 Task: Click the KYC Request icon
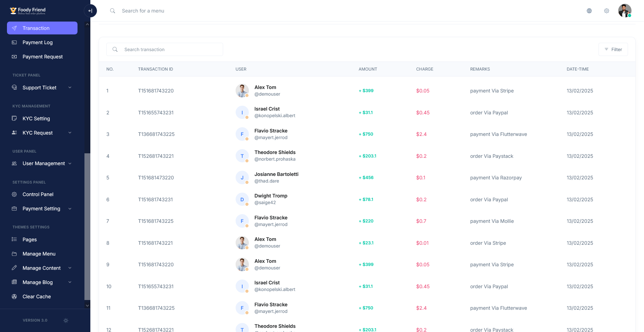coord(14,133)
